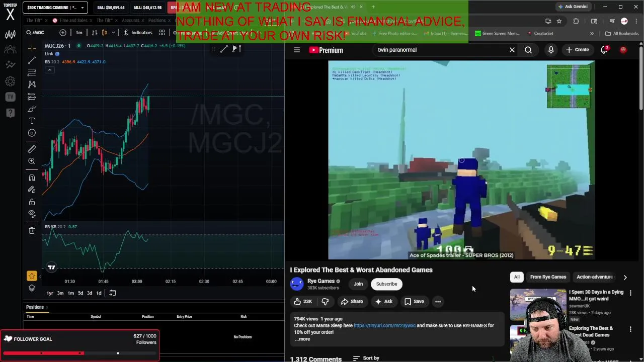Set chart range to 1yr
Image resolution: width=644 pixels, height=362 pixels.
coord(50,293)
